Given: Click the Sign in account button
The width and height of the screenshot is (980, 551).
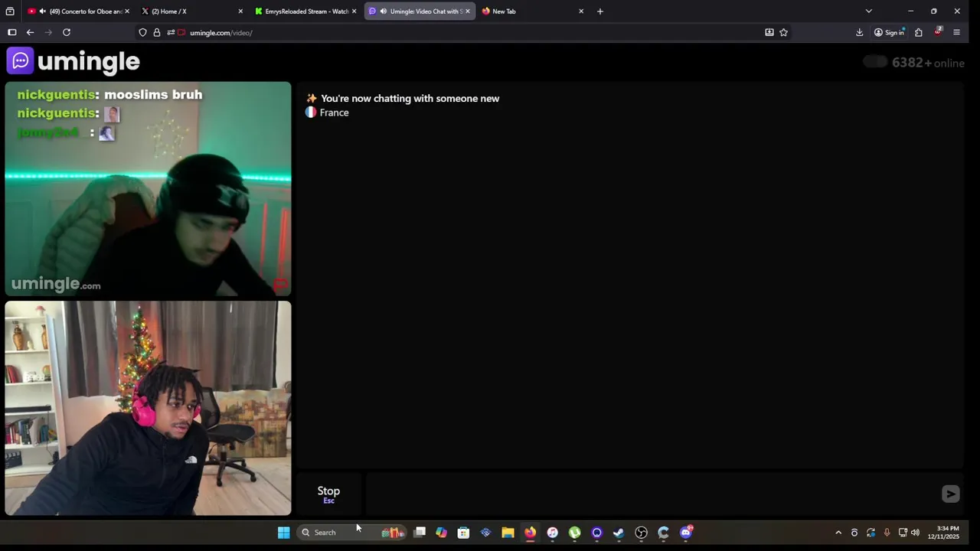Looking at the screenshot, I should click(890, 32).
